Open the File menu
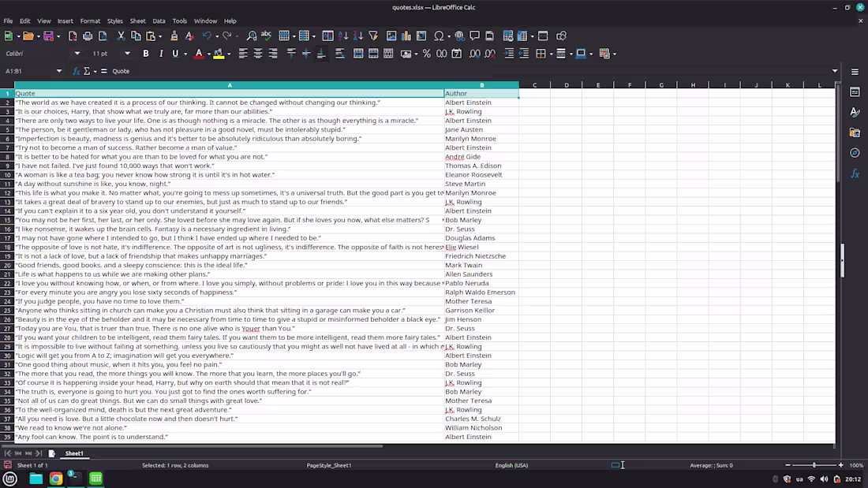 pyautogui.click(x=8, y=21)
